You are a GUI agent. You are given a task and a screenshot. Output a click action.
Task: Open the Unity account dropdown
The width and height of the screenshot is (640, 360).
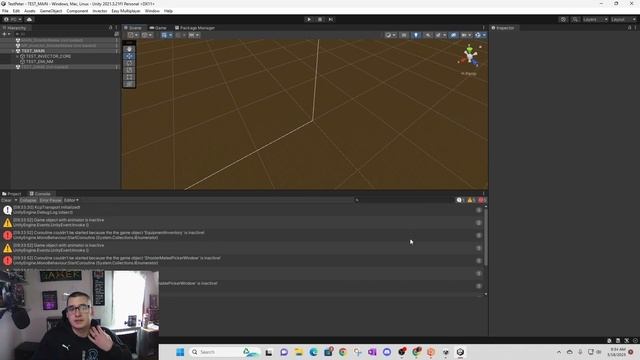pos(13,19)
